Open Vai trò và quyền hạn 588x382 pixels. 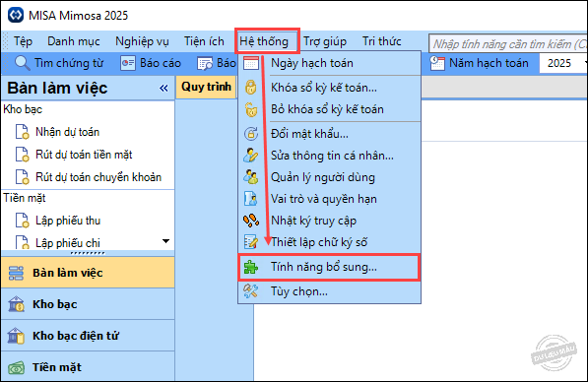click(329, 199)
